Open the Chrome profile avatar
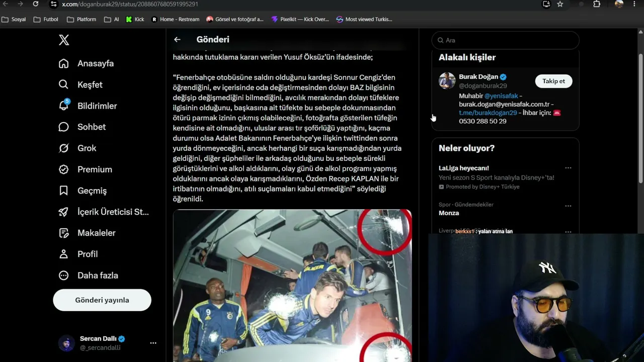This screenshot has height=362, width=644. [619, 4]
